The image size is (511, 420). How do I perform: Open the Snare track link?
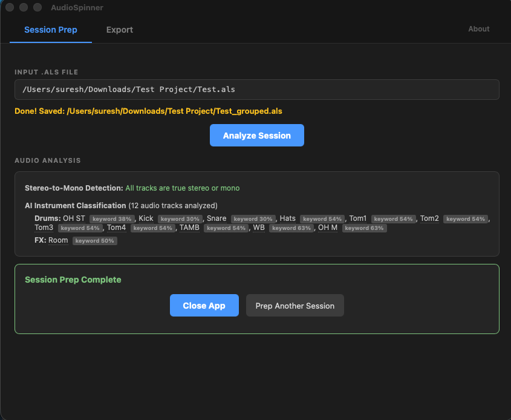click(216, 218)
